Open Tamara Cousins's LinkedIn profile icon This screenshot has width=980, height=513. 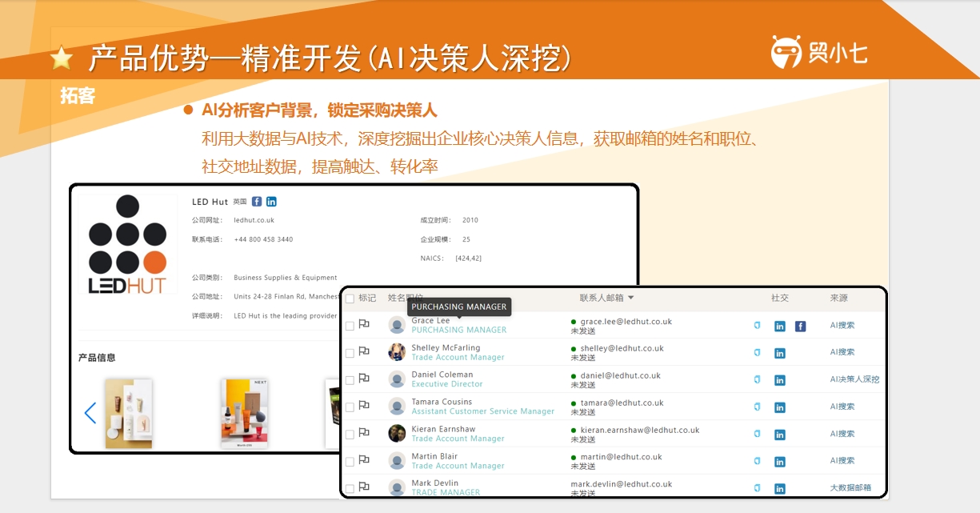[780, 408]
